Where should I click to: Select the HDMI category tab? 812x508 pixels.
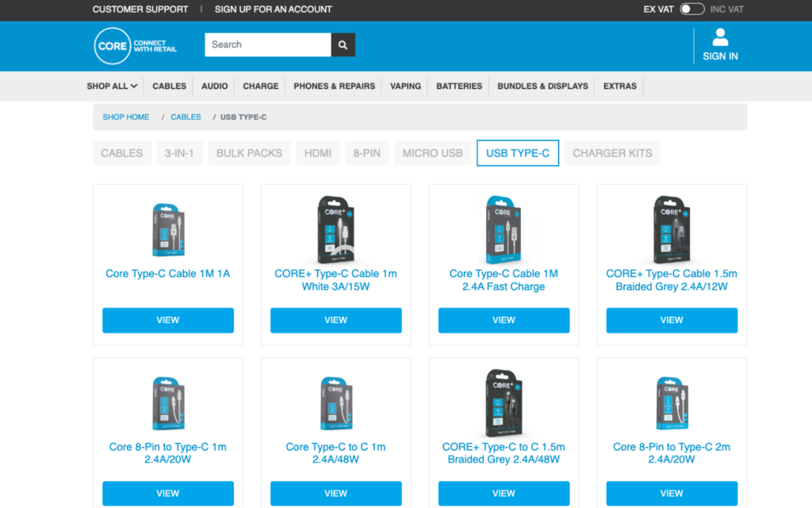coord(318,153)
